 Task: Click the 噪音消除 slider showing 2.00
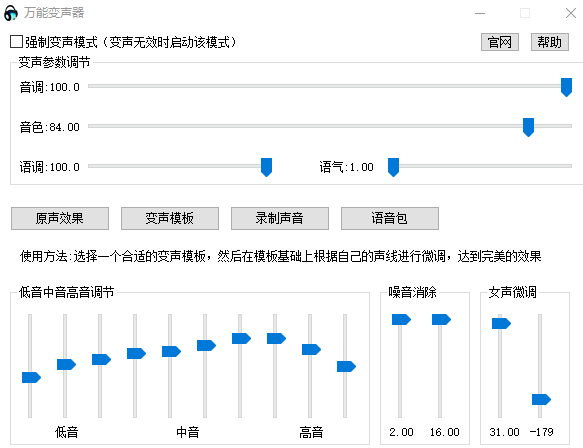pos(401,319)
